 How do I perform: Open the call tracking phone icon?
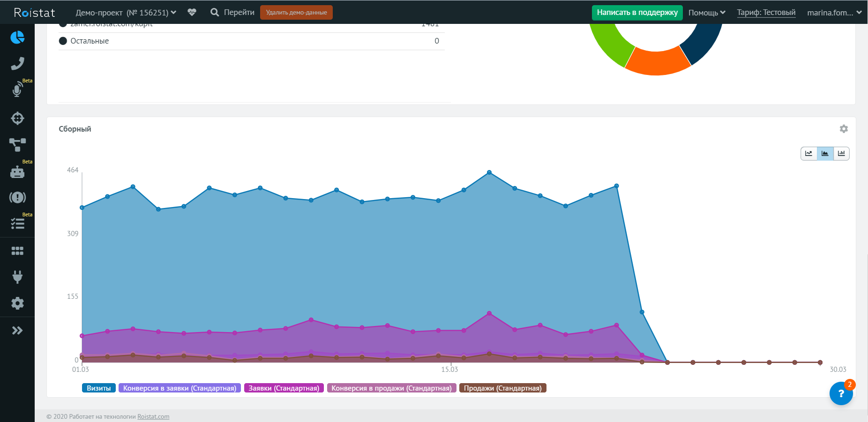tap(17, 63)
